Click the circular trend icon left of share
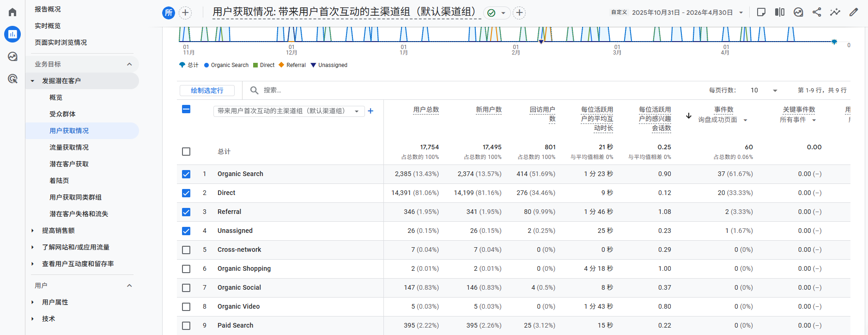The image size is (868, 335). tap(798, 12)
